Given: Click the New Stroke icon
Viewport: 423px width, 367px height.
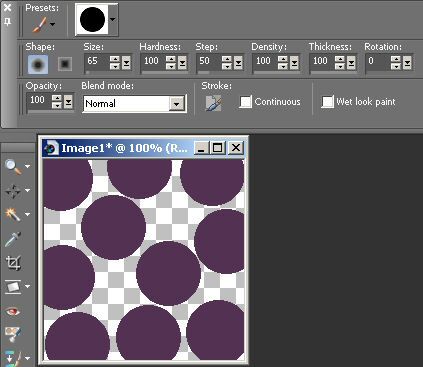Looking at the screenshot, I should pos(213,103).
